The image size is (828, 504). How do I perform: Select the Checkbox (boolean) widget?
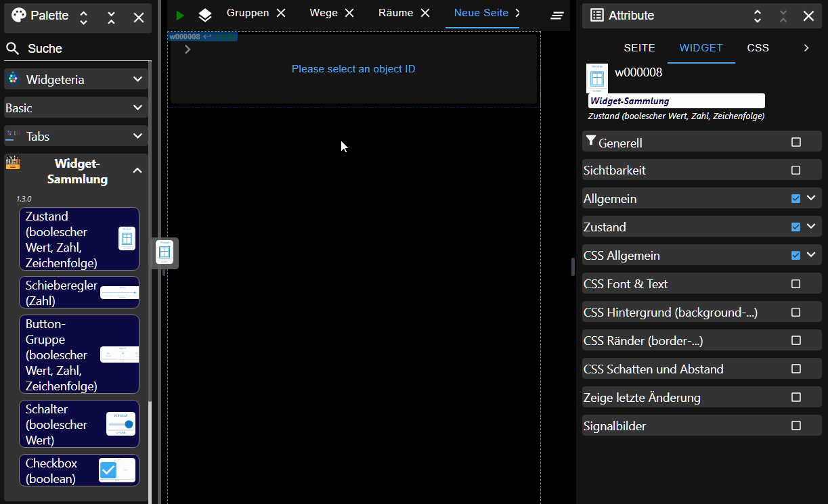tap(79, 470)
